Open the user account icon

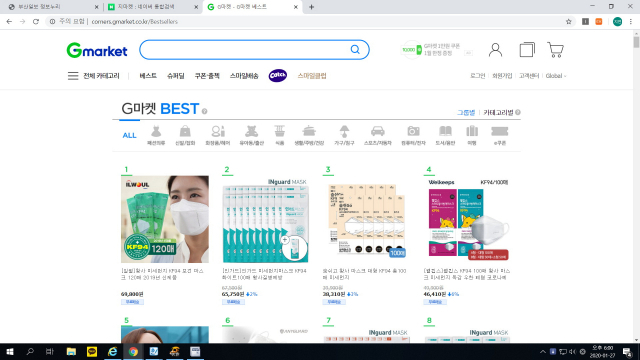[495, 50]
